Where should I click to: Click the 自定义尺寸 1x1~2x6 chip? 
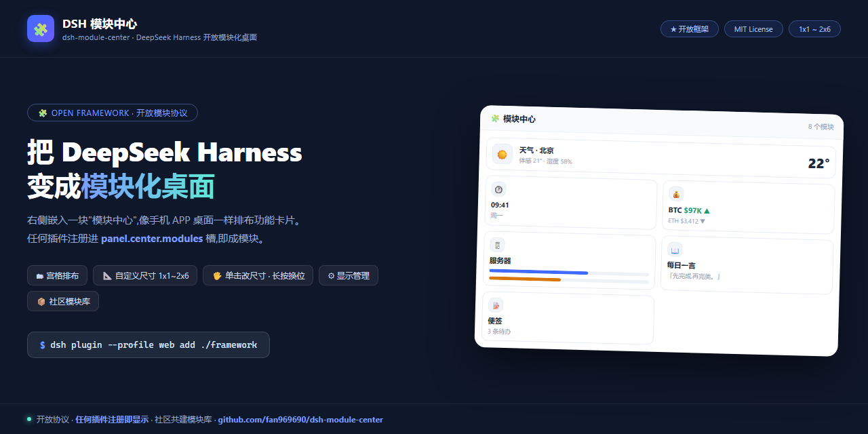tap(145, 275)
